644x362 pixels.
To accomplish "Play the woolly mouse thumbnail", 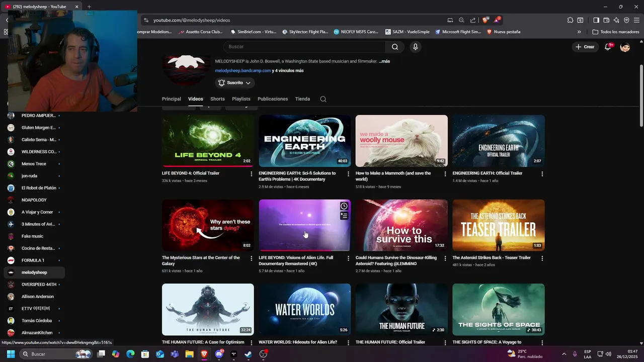I will click(401, 141).
